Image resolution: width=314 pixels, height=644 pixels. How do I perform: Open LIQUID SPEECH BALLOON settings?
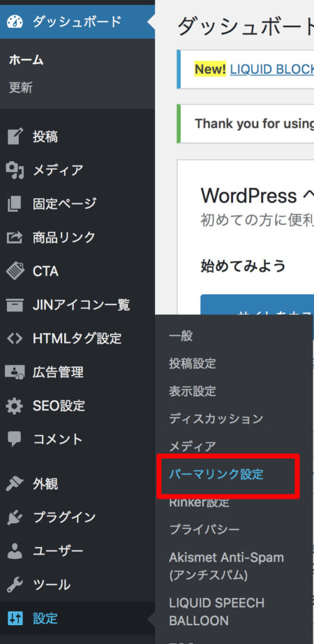[x=217, y=611]
